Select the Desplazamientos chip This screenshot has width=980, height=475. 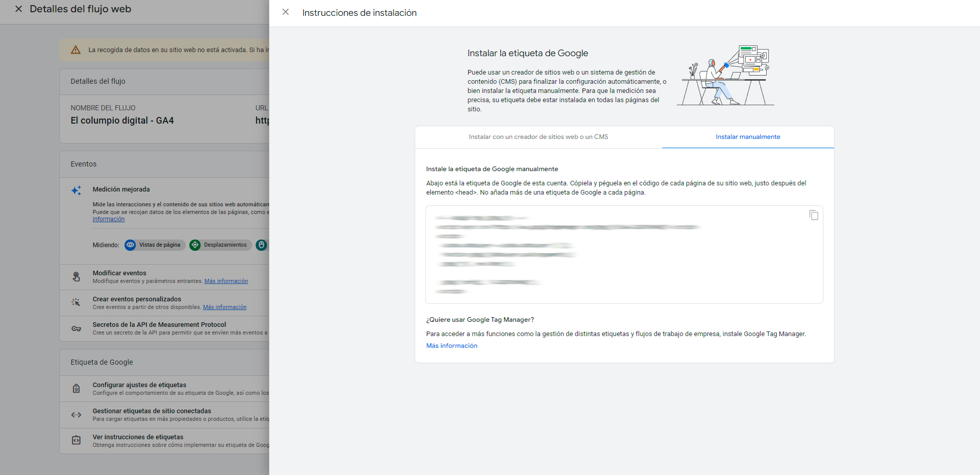point(220,245)
